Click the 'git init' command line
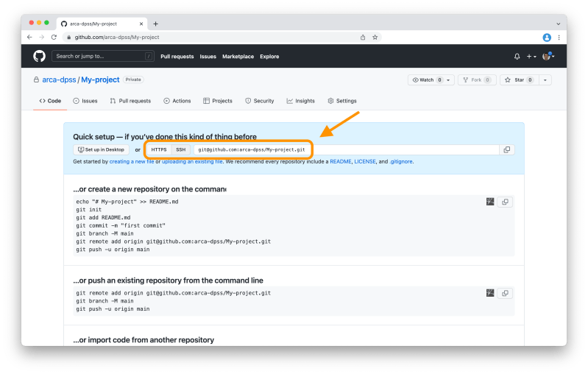The height and width of the screenshot is (374, 588). click(89, 210)
